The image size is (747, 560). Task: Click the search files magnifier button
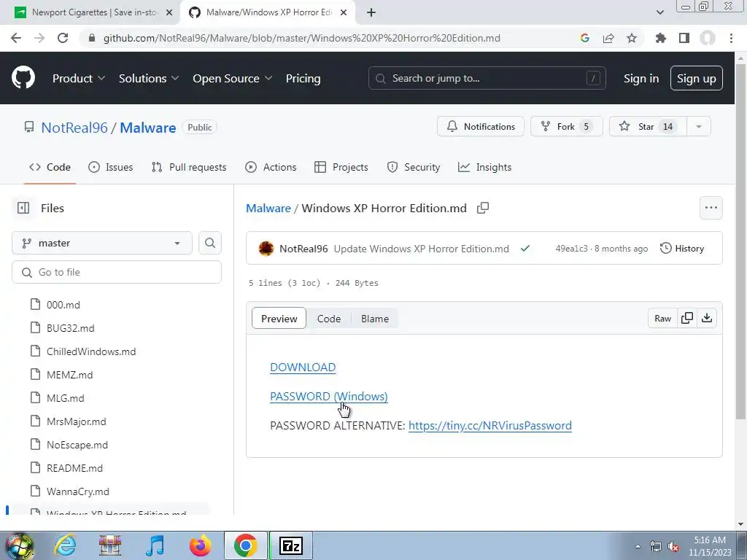click(209, 243)
